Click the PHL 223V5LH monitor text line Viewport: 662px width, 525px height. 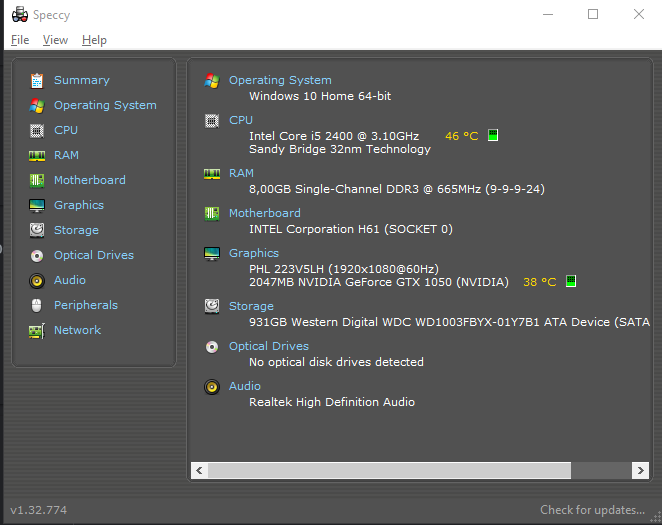344,269
